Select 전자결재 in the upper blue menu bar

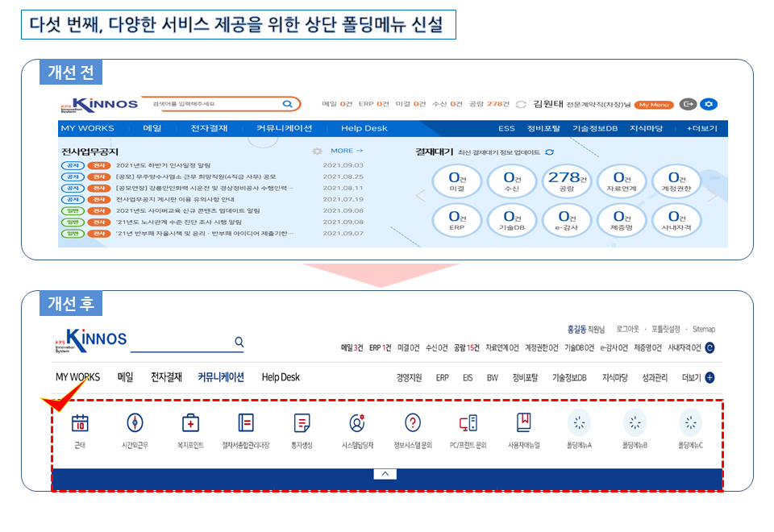coord(209,128)
